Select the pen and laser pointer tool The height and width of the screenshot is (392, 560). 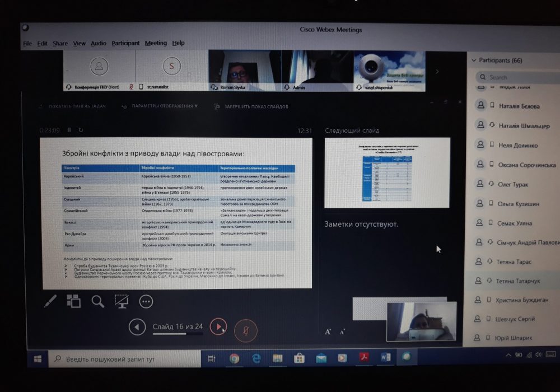coord(50,301)
